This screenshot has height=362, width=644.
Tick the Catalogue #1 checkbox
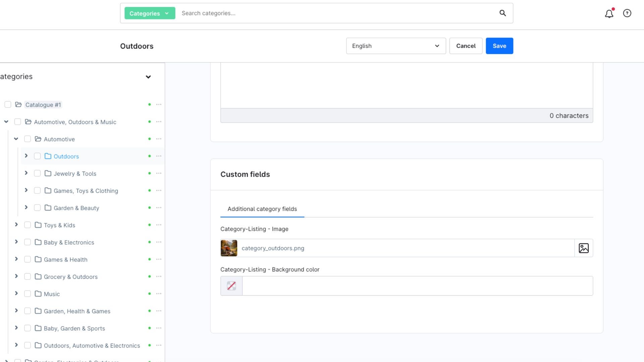tap(8, 105)
